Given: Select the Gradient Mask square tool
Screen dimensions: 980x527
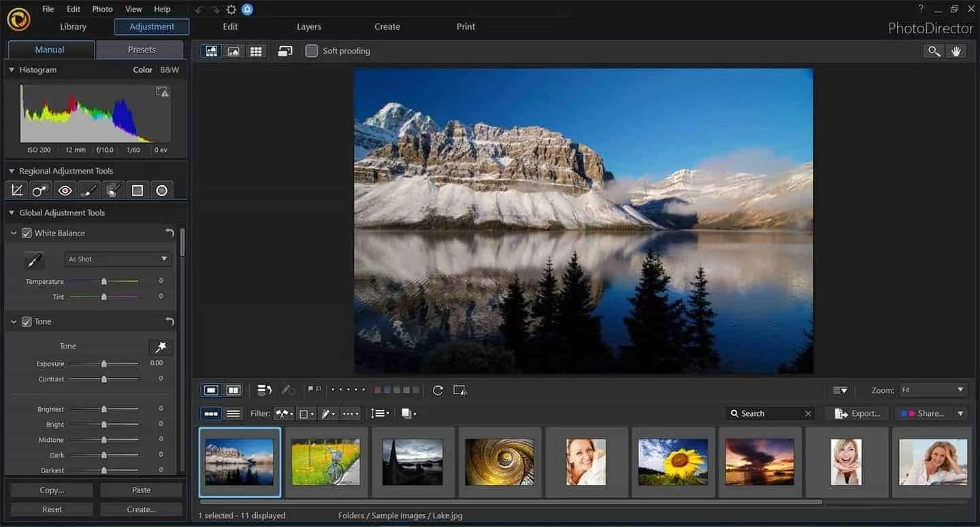Looking at the screenshot, I should 137,191.
